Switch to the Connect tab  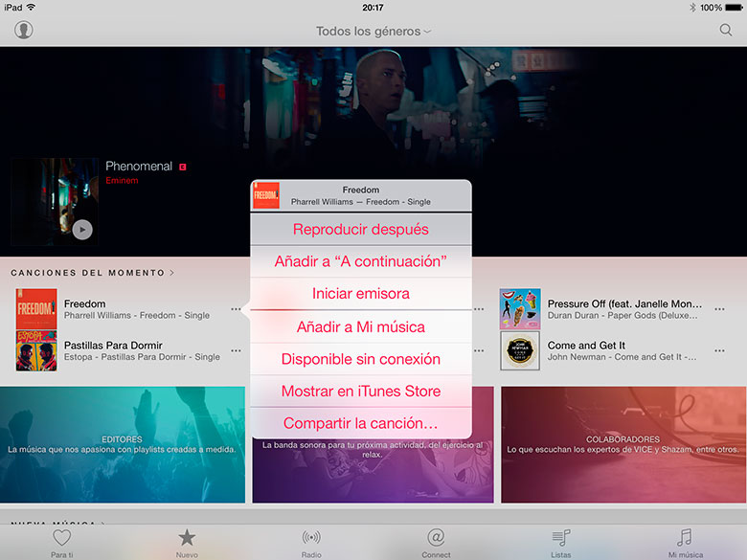(436, 544)
